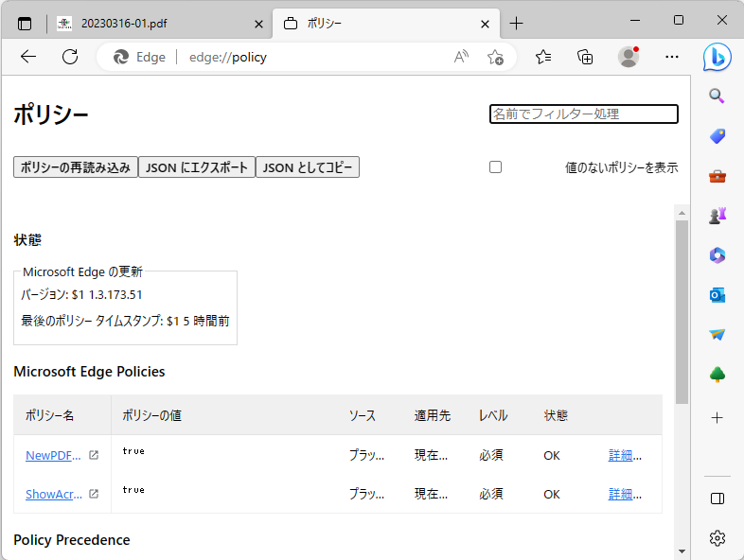Open the tab actions menu icon

coord(25,24)
